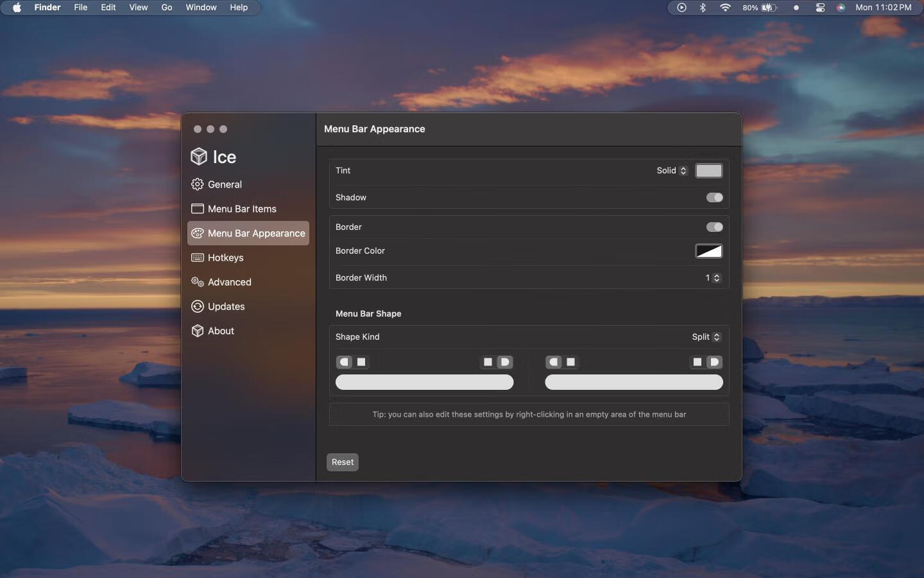Select square leading end cap for left section
924x578 pixels.
(361, 362)
